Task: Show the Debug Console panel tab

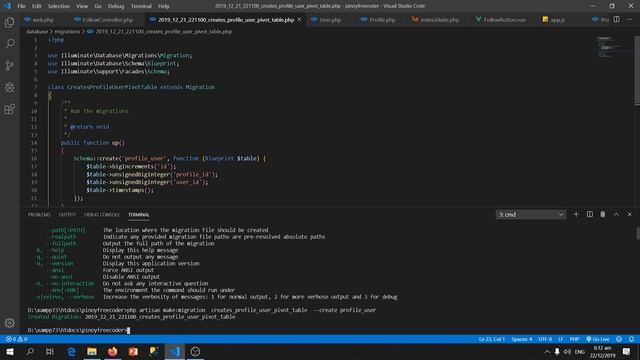Action: [x=102, y=215]
